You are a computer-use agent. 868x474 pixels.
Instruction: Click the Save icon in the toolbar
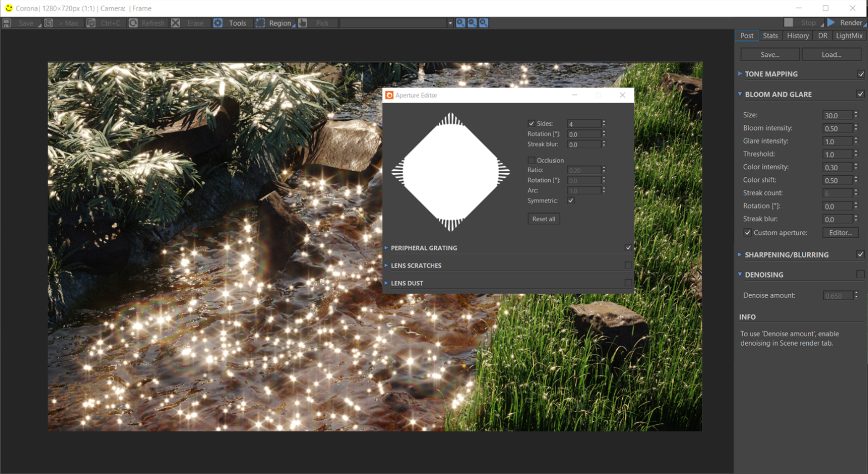click(x=7, y=23)
